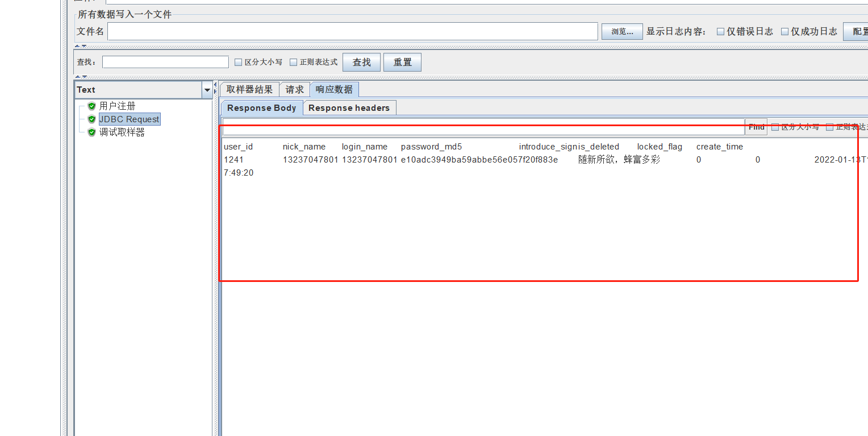Click the collapse arrows on the tree divider

215,88
